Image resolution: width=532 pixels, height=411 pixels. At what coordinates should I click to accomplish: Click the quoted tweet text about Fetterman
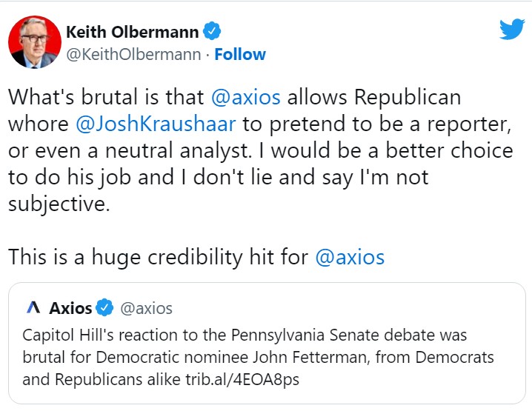(258, 357)
